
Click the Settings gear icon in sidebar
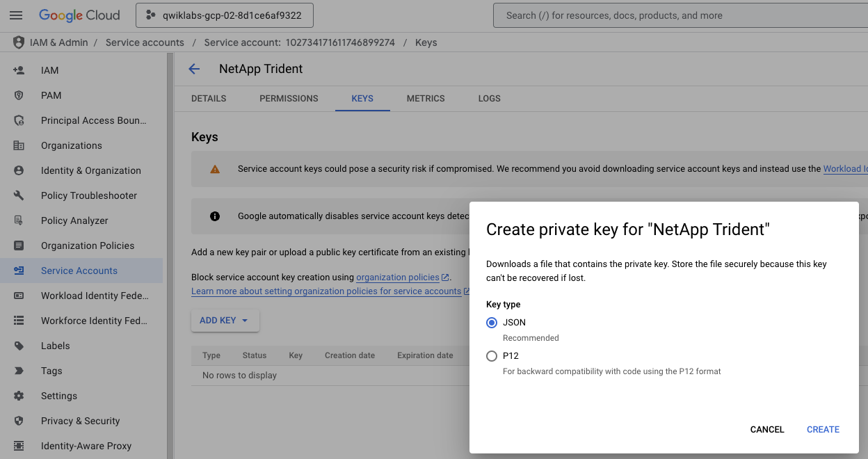pos(19,396)
